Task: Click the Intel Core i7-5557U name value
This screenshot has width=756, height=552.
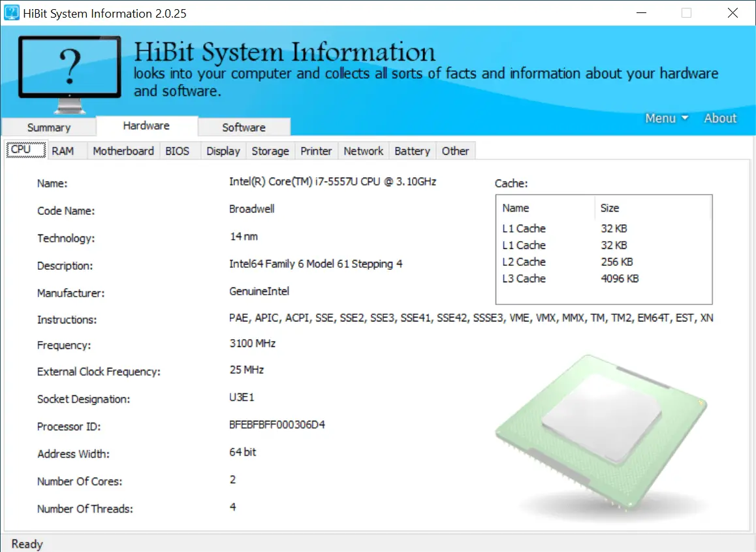Action: (333, 182)
